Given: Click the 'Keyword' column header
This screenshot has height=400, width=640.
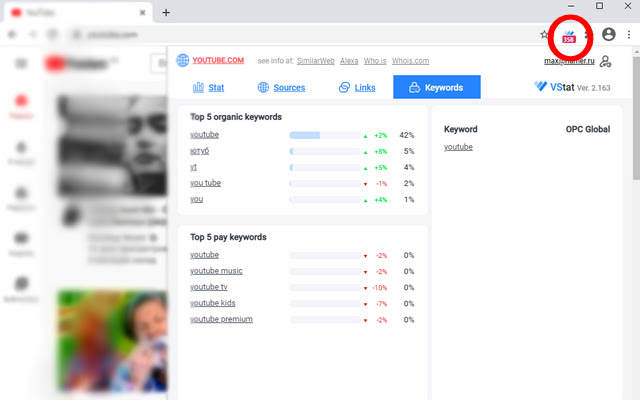Looking at the screenshot, I should [x=460, y=129].
